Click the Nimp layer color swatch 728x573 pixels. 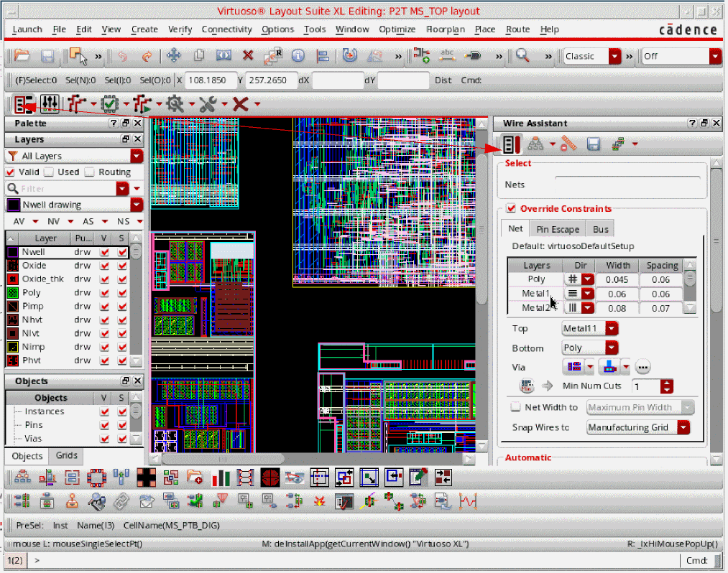13,347
